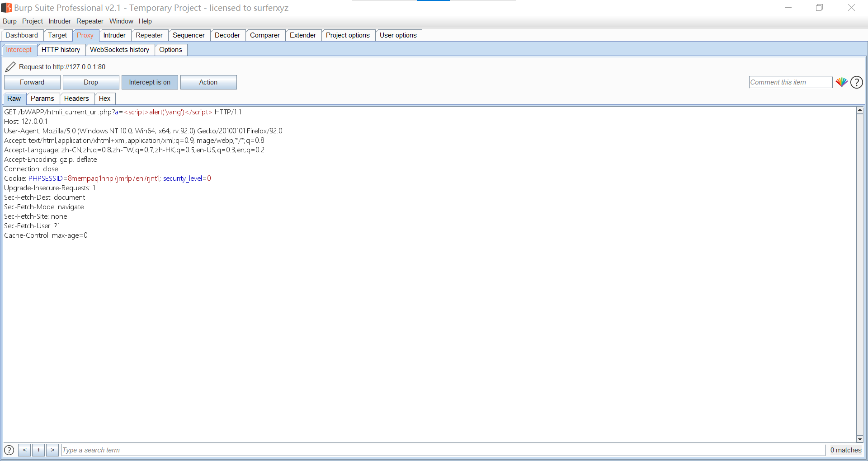Switch to the Dashboard tab
Image resolution: width=868 pixels, height=461 pixels.
tap(22, 35)
